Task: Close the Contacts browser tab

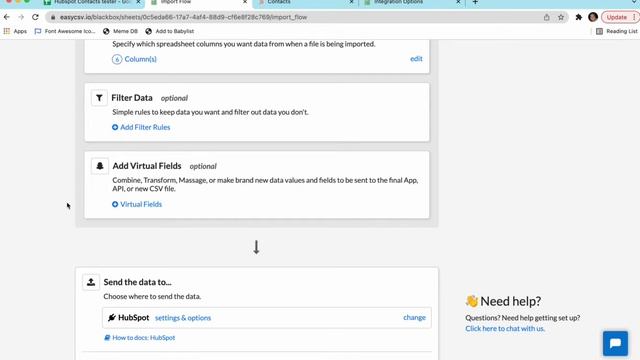Action: [x=351, y=2]
